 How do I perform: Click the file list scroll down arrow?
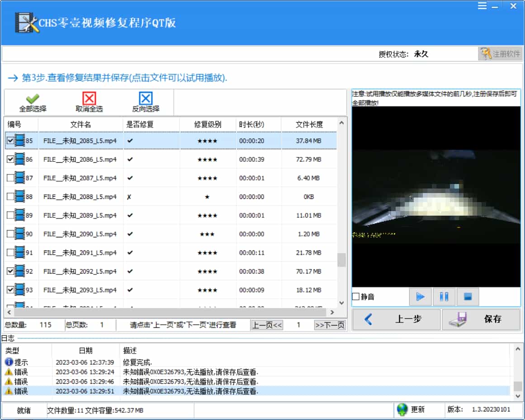tap(341, 303)
